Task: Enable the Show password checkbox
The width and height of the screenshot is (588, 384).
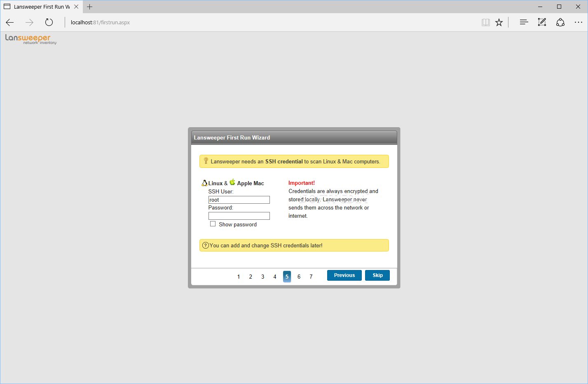Action: 213,224
